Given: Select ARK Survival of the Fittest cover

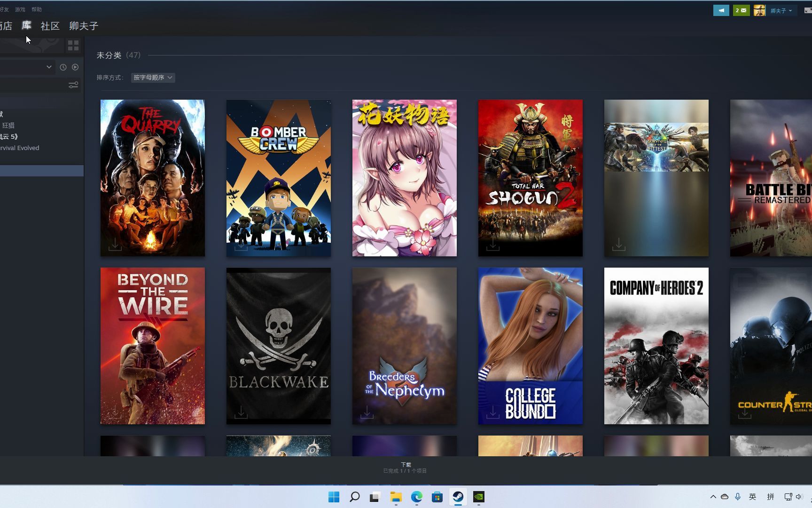Looking at the screenshot, I should [656, 178].
